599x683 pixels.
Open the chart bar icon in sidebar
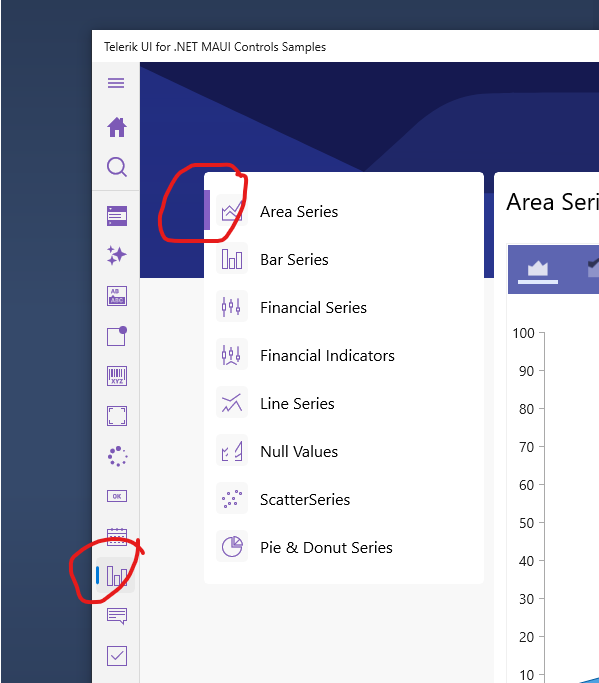click(x=117, y=576)
